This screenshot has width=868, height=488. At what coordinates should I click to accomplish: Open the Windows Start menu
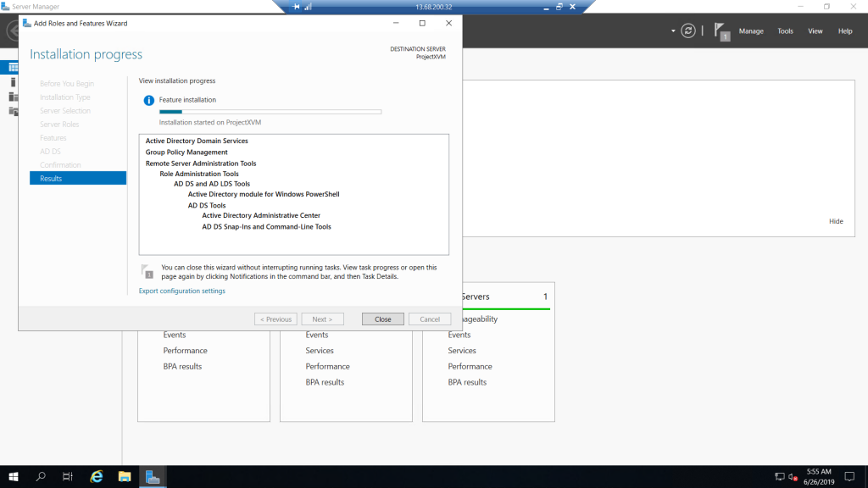[14, 476]
